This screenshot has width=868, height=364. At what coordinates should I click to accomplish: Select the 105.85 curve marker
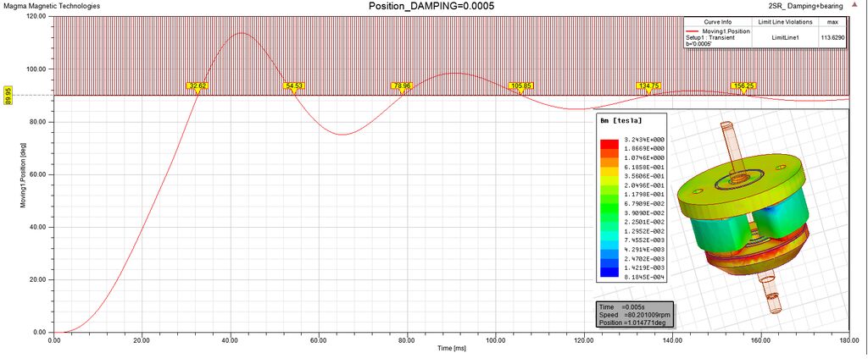521,85
